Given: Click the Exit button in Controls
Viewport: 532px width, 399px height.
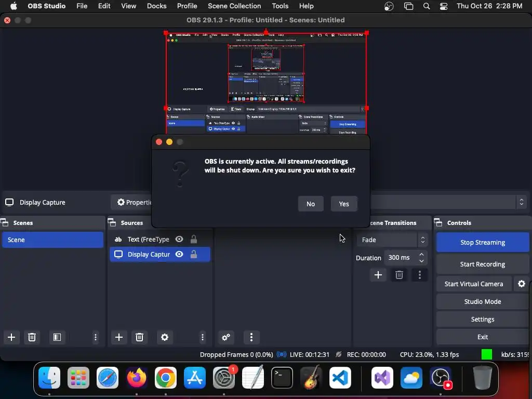Looking at the screenshot, I should pos(483,337).
